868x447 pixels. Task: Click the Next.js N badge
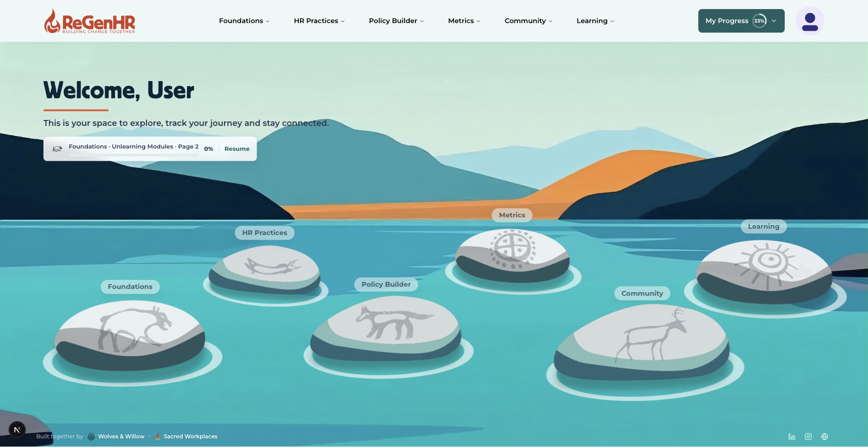click(17, 430)
